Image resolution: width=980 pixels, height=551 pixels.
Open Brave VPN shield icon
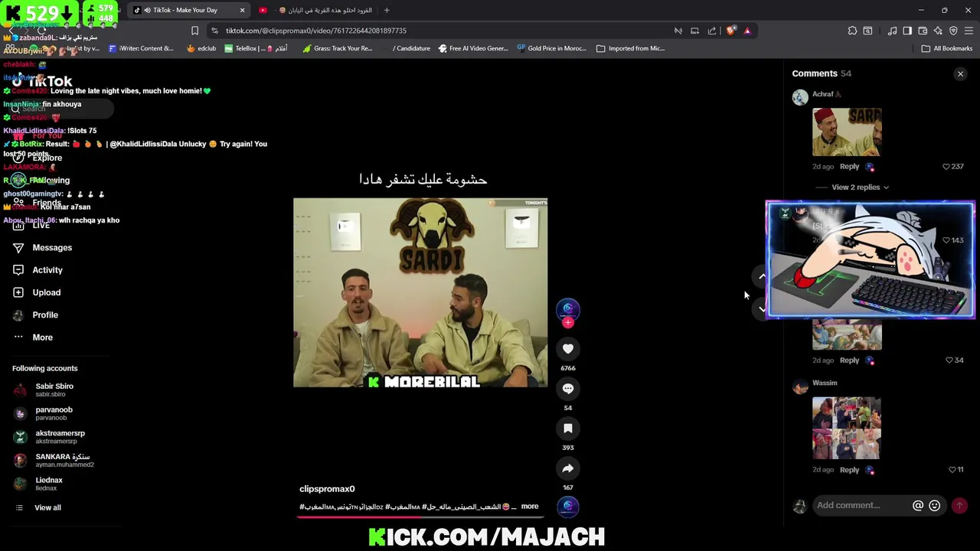click(x=953, y=31)
